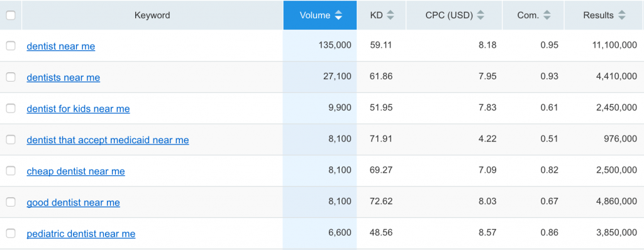Sort the Com. column via its arrow icon
The width and height of the screenshot is (644, 250).
547,16
